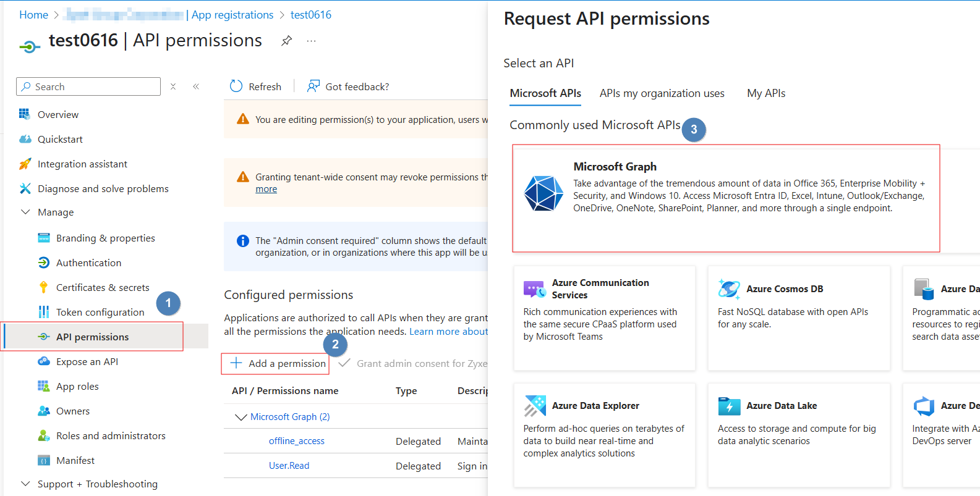Screen dimensions: 980x496
Task: Open Learn more about permissions link
Action: coord(449,332)
